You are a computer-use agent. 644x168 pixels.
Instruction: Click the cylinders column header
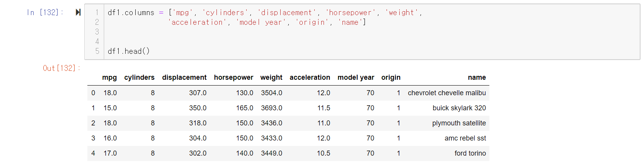[x=139, y=77]
